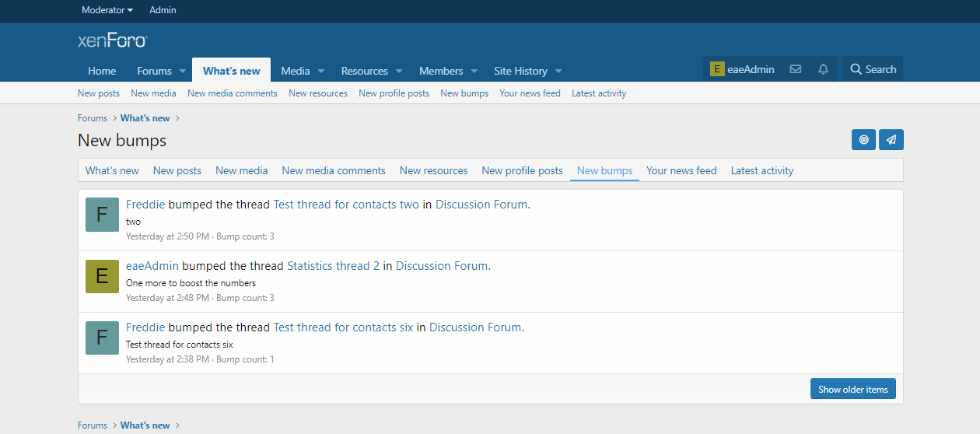Click eaeAdmin's avatar in the bump list

(x=102, y=276)
